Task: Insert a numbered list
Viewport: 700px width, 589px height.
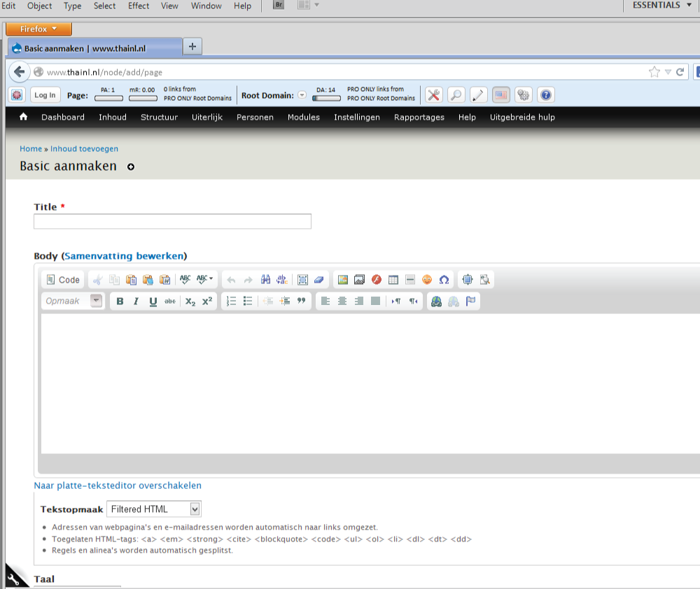Action: 232,301
